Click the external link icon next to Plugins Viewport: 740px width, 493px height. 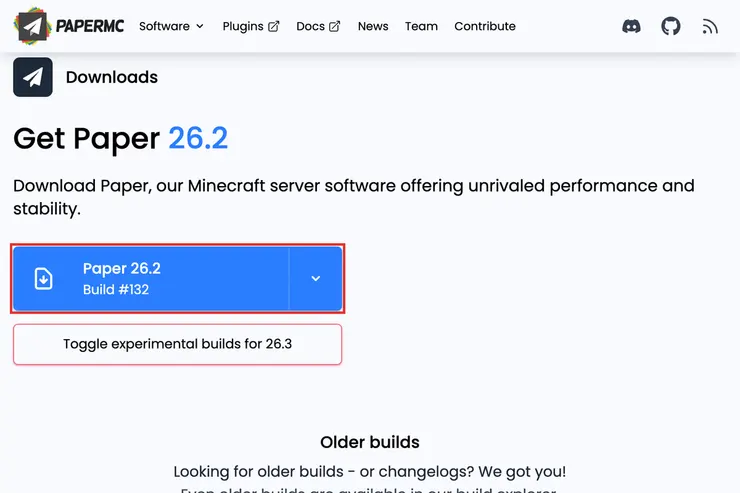273,26
